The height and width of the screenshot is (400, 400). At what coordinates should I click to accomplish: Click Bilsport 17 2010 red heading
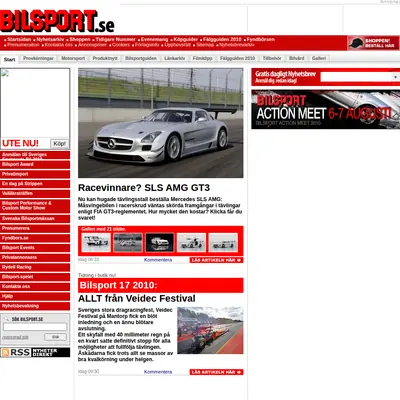tap(161, 285)
